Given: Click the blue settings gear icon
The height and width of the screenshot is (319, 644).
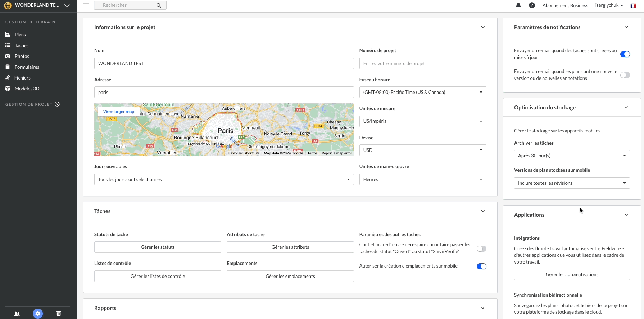Looking at the screenshot, I should click(x=38, y=314).
